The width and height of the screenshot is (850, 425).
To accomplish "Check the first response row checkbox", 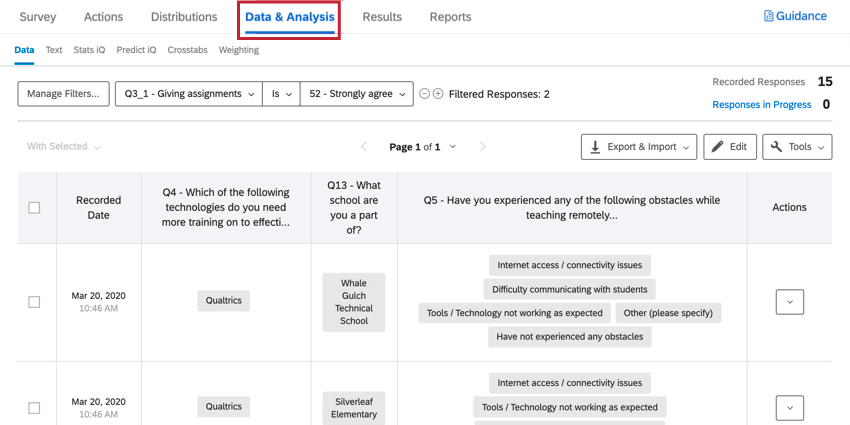I will [x=34, y=302].
